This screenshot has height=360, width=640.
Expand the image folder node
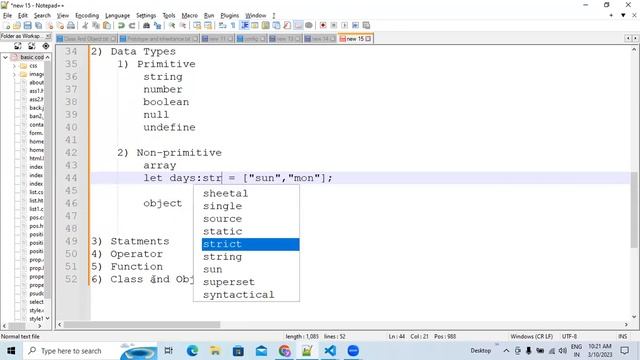click(14, 74)
